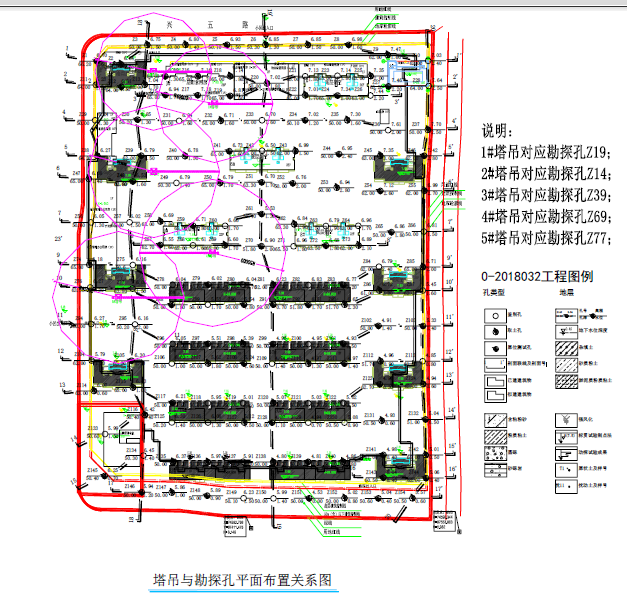Click the proposed building outline legend symbol

pos(495,396)
